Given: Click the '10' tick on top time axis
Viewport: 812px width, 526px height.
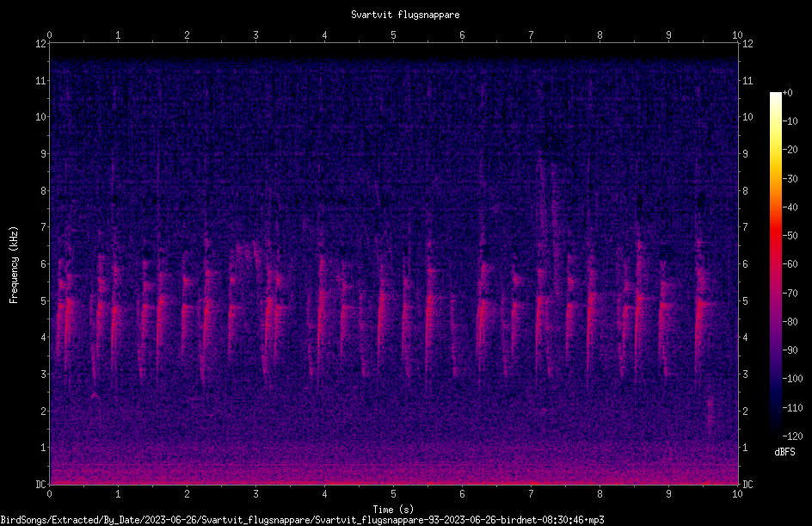Looking at the screenshot, I should point(737,34).
